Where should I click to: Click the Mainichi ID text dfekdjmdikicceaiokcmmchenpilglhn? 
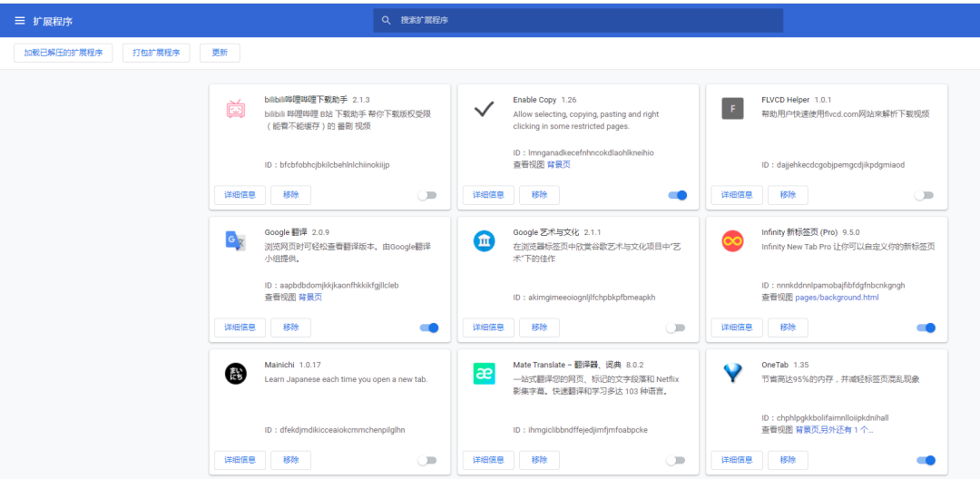(x=342, y=430)
